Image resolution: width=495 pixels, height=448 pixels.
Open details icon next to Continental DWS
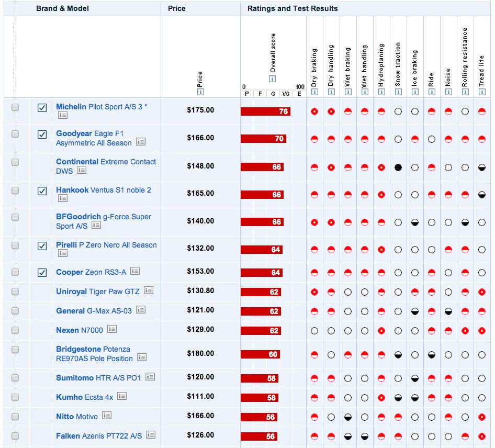[x=82, y=170]
